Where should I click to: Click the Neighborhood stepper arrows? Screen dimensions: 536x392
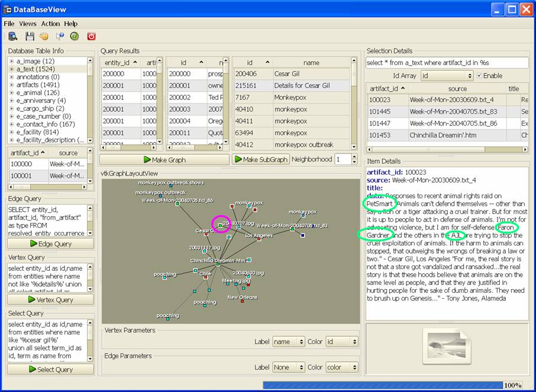(354, 160)
